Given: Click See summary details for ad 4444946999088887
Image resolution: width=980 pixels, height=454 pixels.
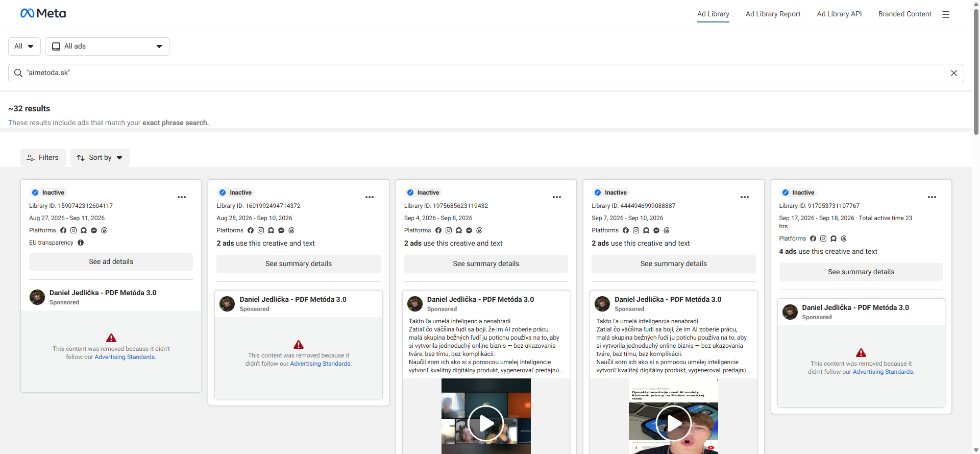Looking at the screenshot, I should tap(674, 264).
